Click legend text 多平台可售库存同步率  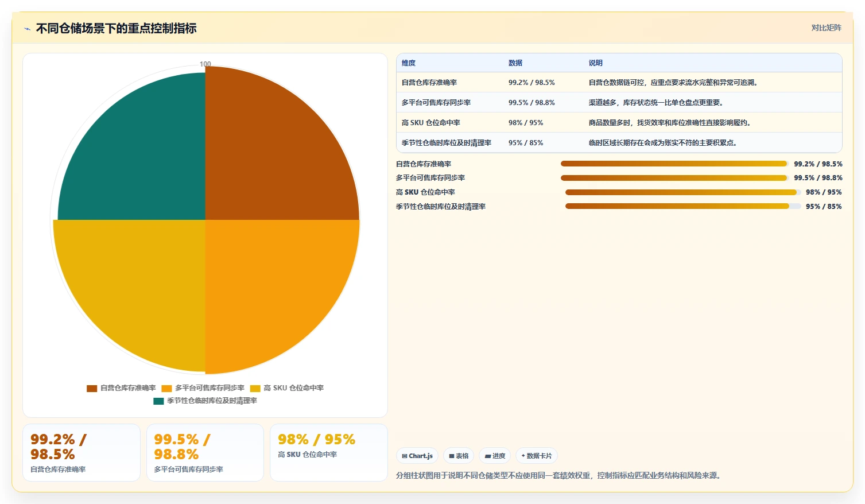click(x=210, y=388)
